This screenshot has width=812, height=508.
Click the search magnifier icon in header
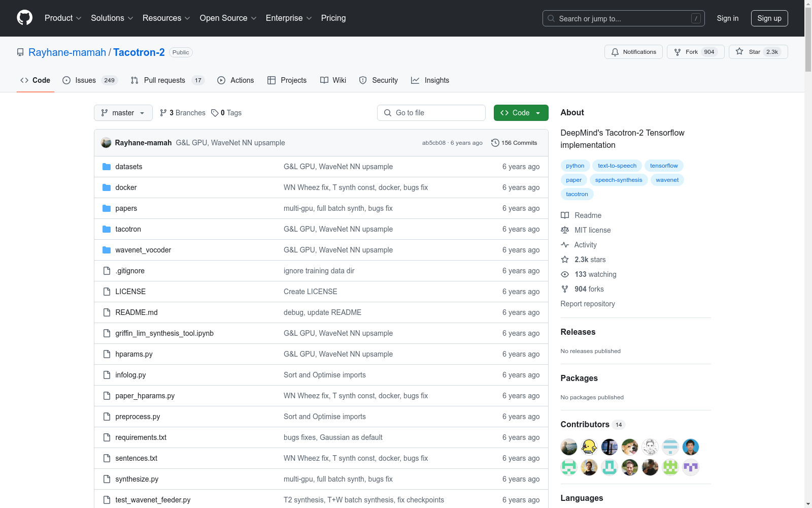coord(551,18)
